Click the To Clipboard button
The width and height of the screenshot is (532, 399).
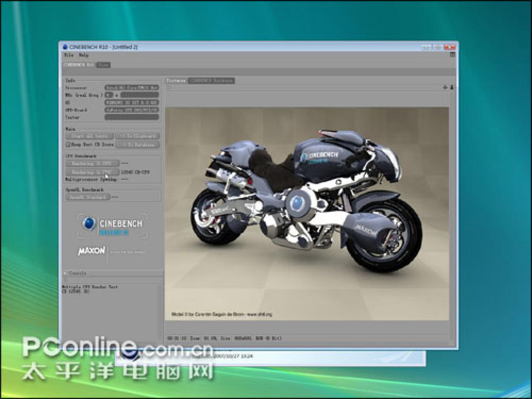point(137,136)
